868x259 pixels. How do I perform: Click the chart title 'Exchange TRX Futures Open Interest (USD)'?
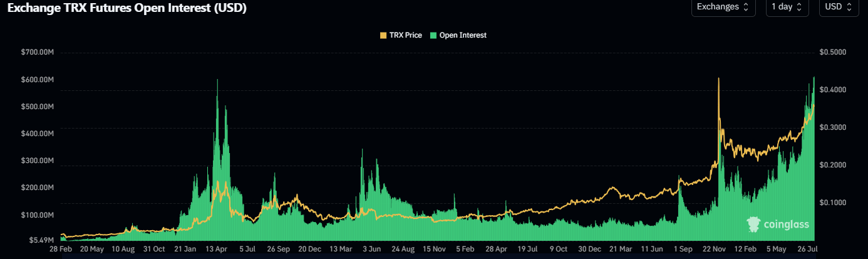pyautogui.click(x=127, y=8)
